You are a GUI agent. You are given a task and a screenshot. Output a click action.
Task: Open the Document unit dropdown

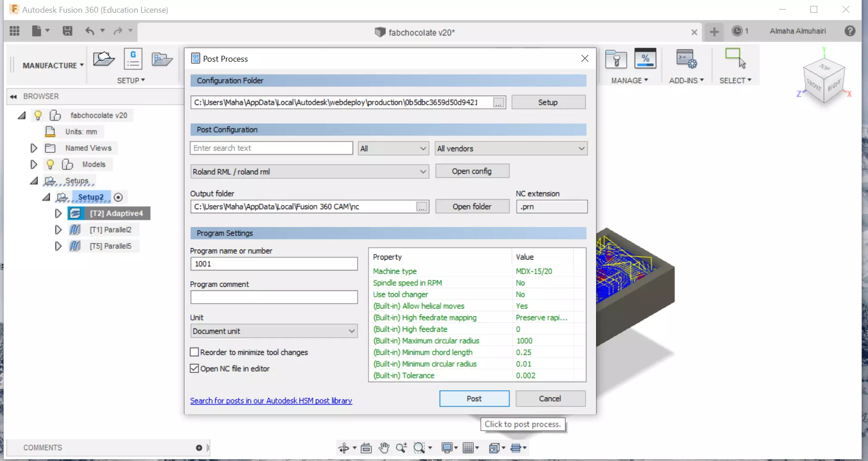click(x=274, y=331)
